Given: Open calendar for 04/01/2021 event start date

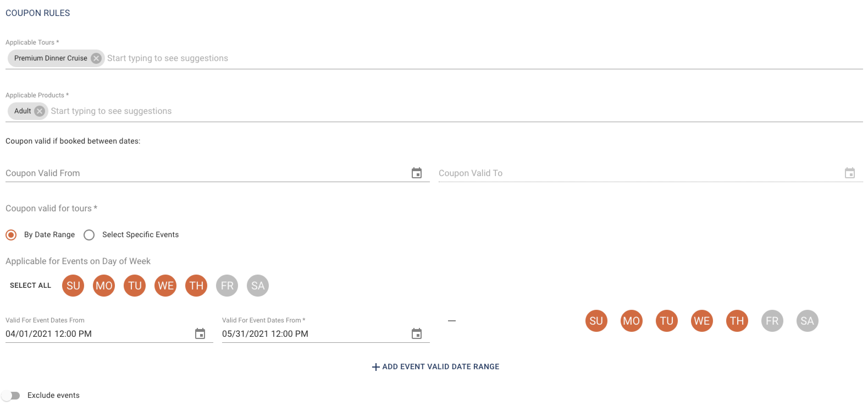Looking at the screenshot, I should 200,333.
